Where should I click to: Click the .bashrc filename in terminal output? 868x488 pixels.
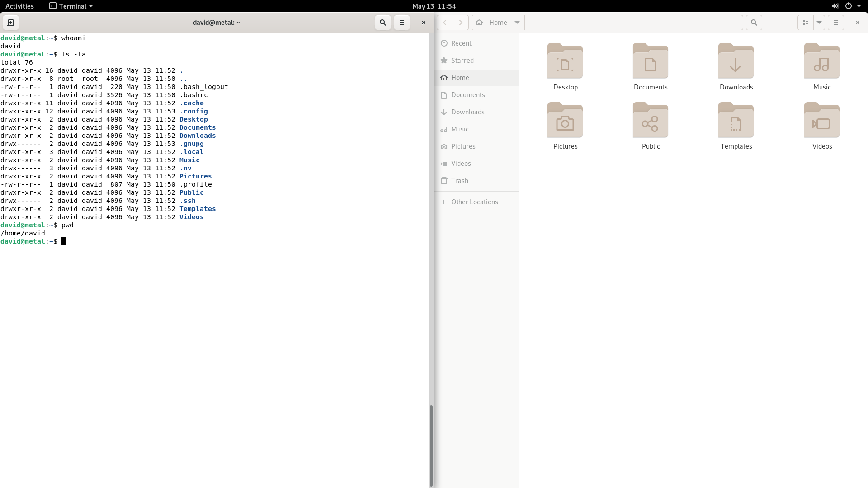[193, 95]
